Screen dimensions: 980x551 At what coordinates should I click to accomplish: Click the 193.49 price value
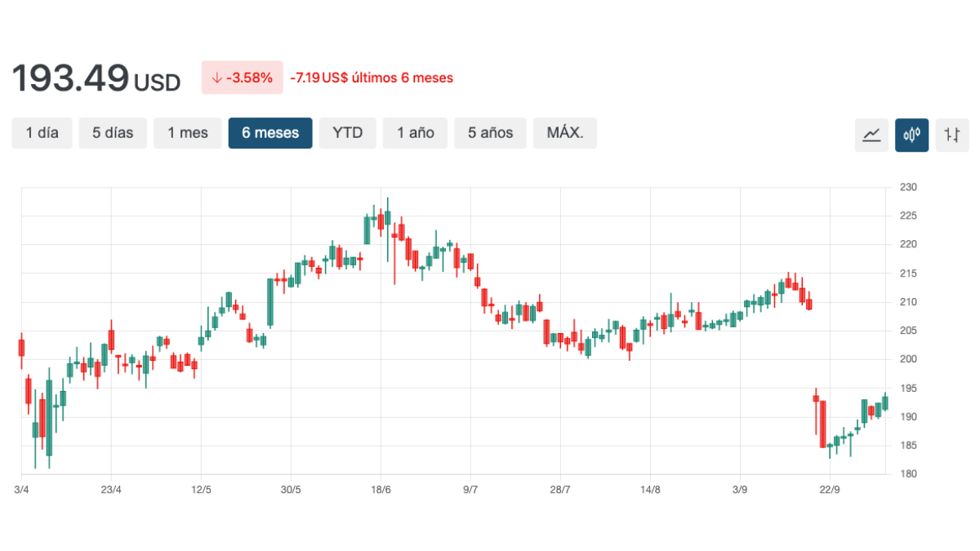tap(70, 78)
